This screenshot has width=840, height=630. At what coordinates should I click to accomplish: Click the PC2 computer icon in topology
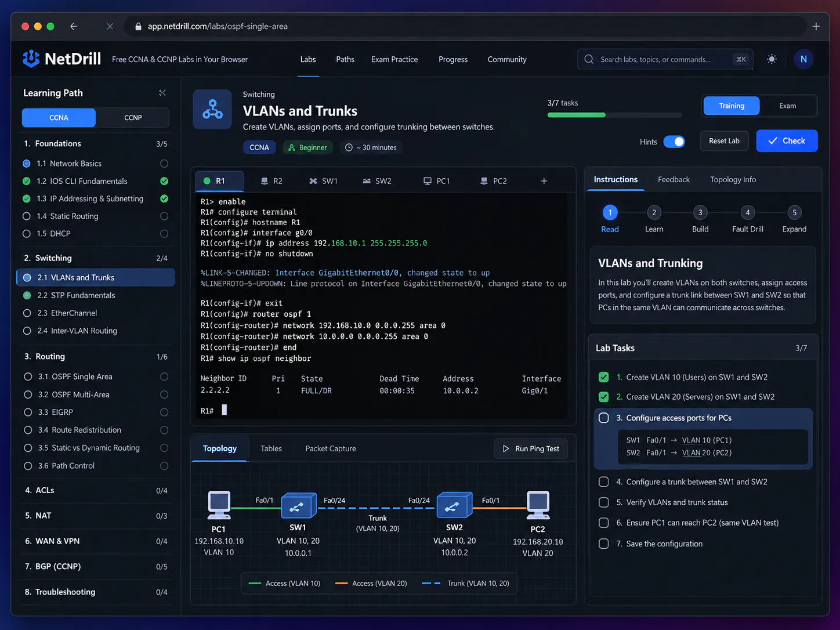click(538, 505)
